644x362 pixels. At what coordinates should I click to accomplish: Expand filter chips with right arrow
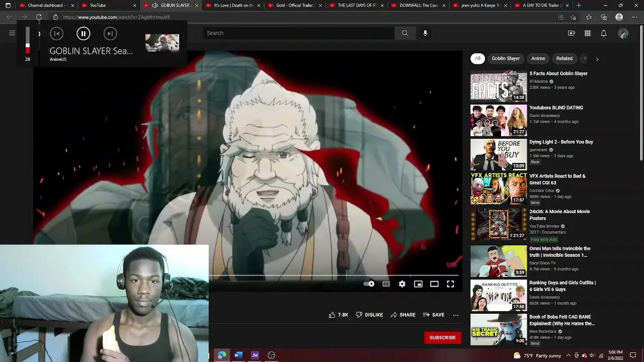click(x=597, y=59)
